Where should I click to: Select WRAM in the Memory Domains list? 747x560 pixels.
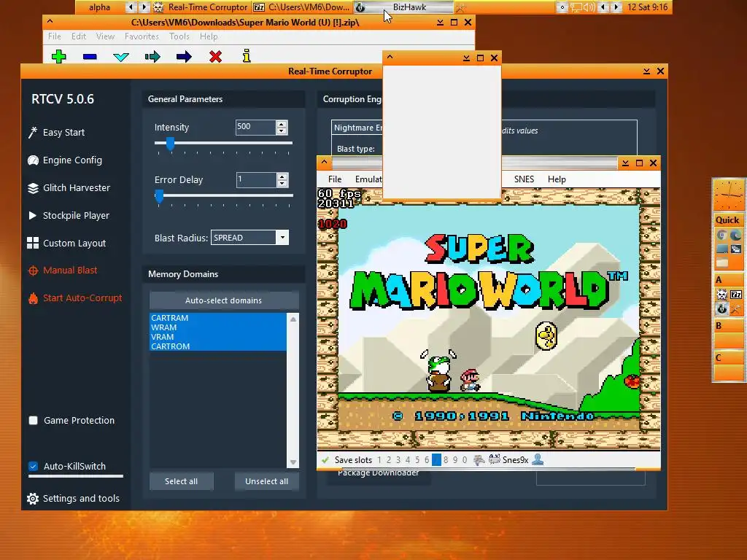coord(218,327)
